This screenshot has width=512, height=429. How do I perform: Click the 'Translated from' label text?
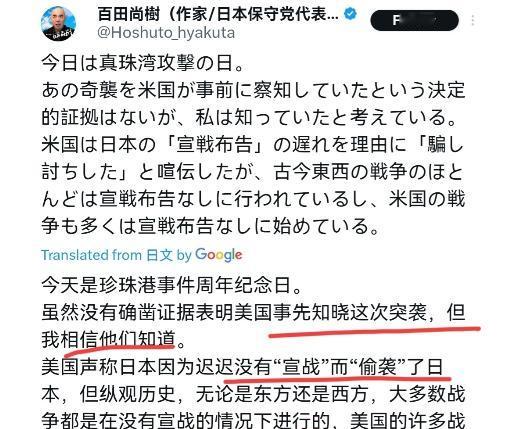point(91,255)
